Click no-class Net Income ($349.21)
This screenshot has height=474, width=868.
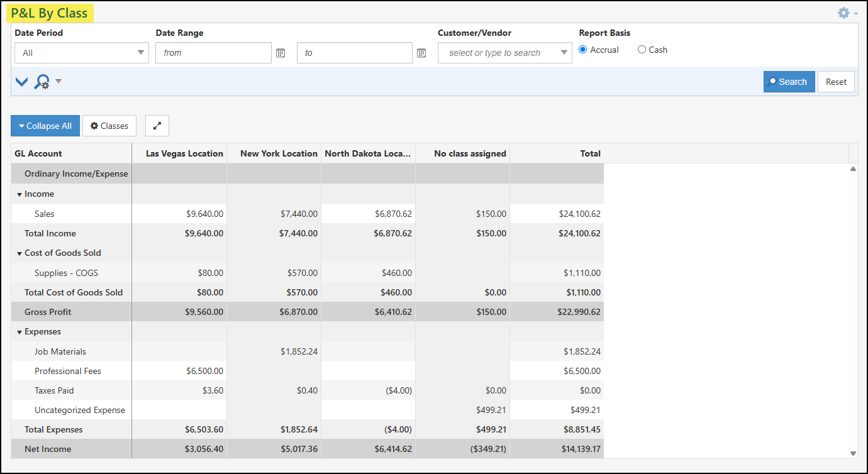(487, 449)
